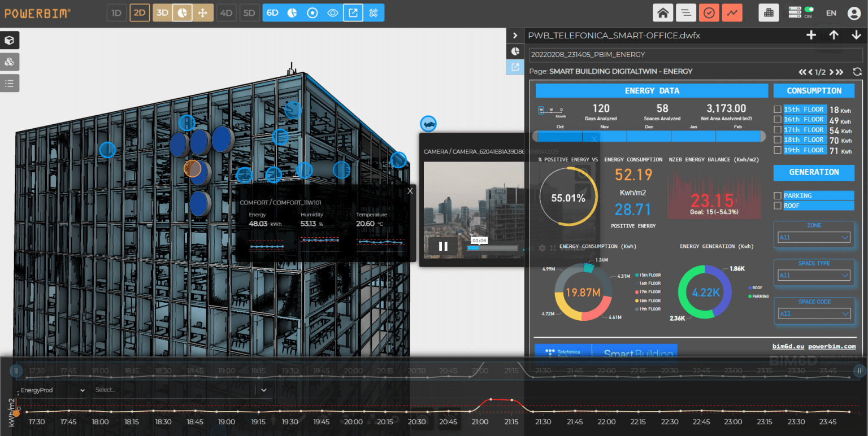
Task: Select the home icon in the top right
Action: [x=663, y=12]
